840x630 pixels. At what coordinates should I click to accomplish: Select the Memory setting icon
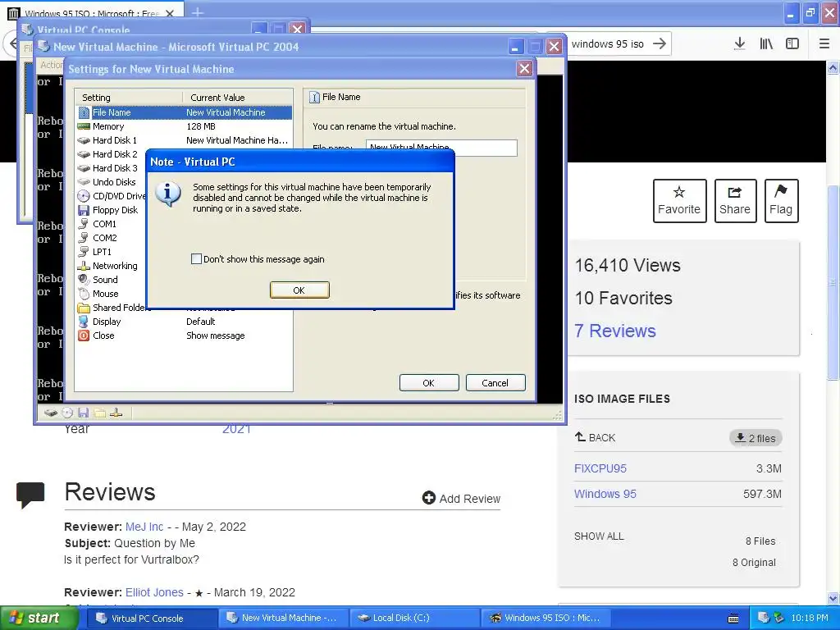[84, 126]
